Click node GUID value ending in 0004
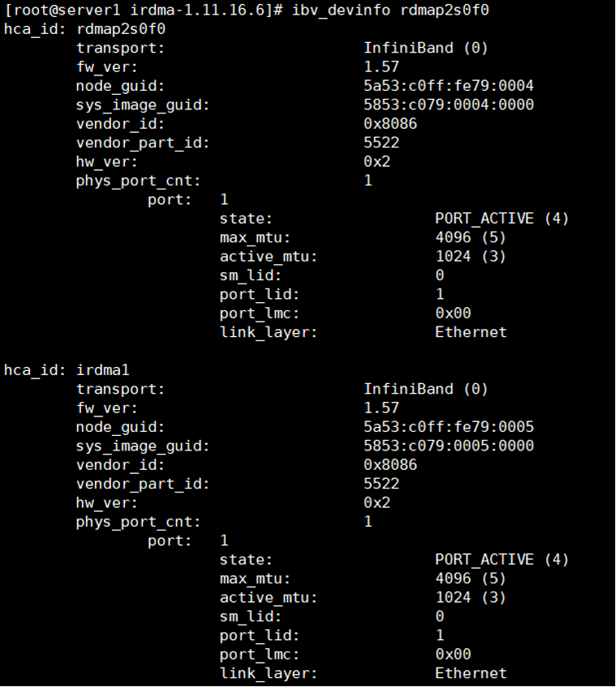 [448, 86]
